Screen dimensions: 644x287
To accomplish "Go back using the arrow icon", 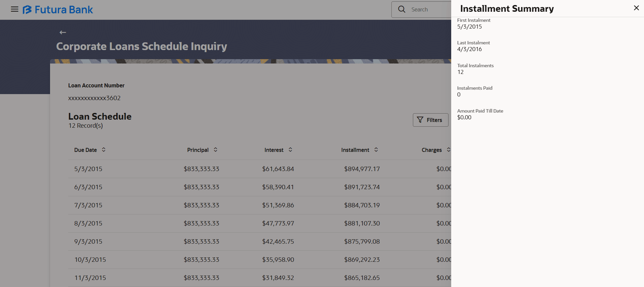I will [x=63, y=33].
